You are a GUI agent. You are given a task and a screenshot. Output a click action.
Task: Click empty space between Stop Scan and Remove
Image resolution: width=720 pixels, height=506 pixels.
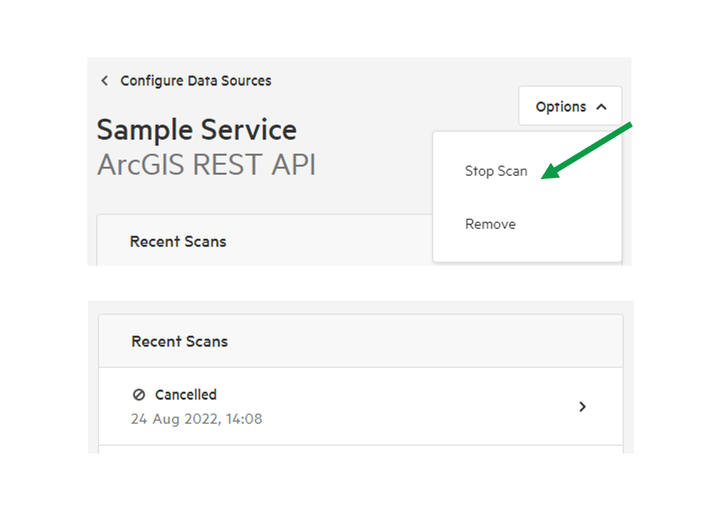click(x=527, y=198)
